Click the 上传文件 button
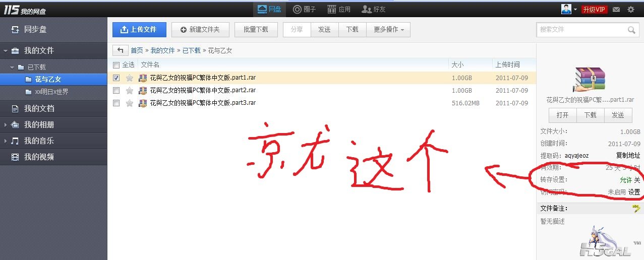Viewport: 644px width, 260px height. (x=139, y=30)
